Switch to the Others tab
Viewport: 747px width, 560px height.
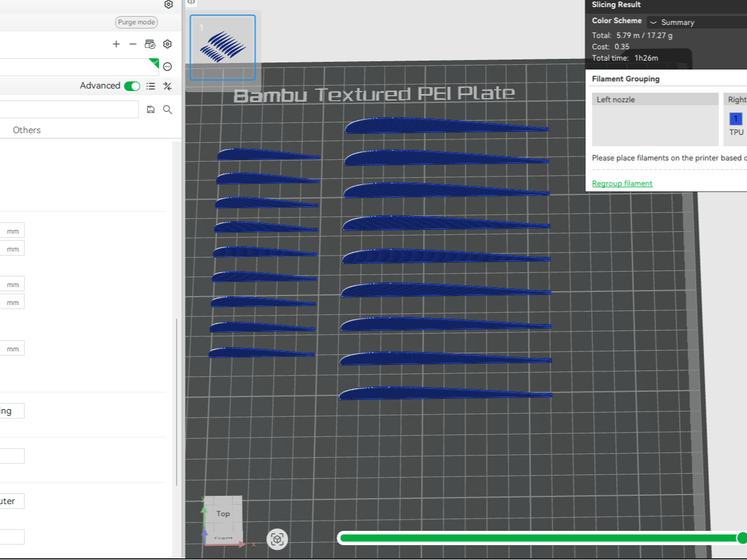tap(27, 130)
